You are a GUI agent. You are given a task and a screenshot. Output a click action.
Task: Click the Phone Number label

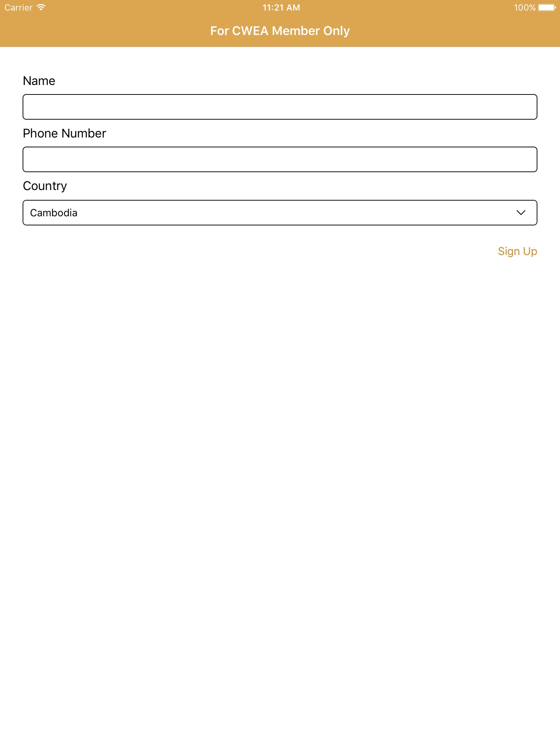click(64, 133)
